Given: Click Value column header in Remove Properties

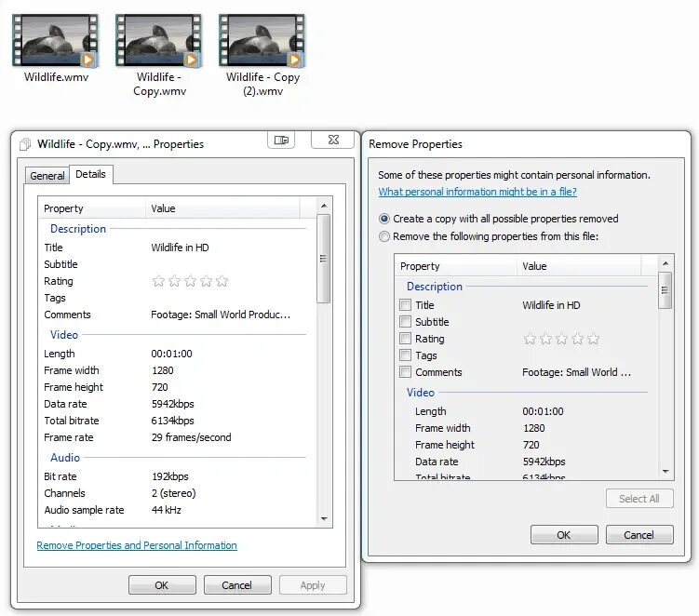Looking at the screenshot, I should tap(580, 266).
